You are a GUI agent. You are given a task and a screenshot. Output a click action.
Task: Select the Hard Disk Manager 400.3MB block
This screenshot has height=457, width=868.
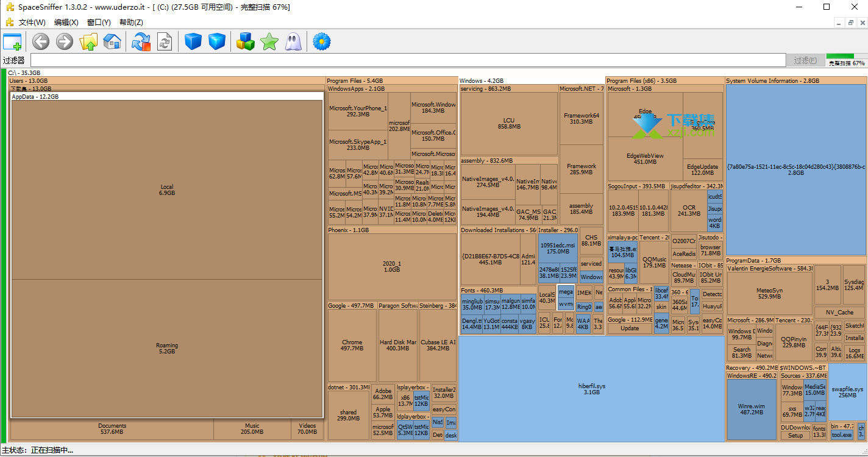(398, 345)
